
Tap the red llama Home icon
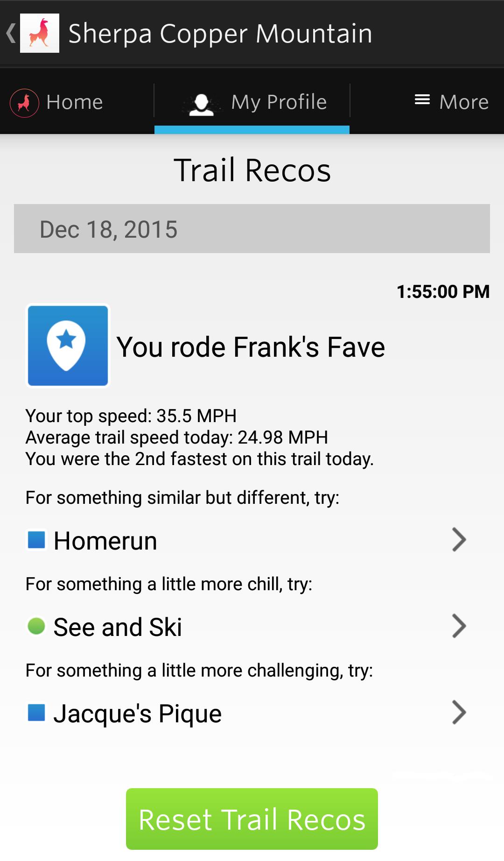point(25,103)
